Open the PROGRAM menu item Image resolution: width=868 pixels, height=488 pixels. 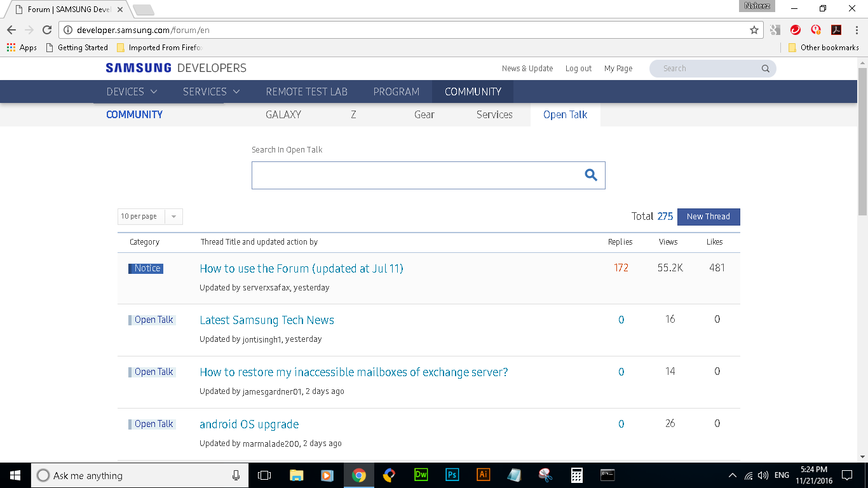pos(396,91)
